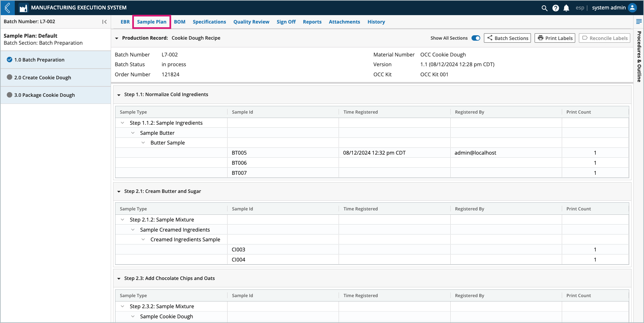Collapse the Sample Butter row chevron
The width and height of the screenshot is (644, 323).
pos(133,133)
